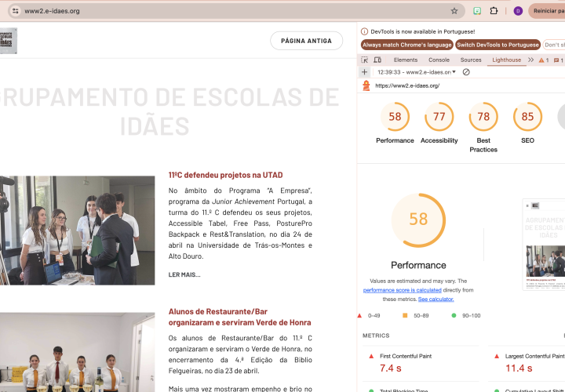Show more DevTools tabs with double chevron
The image size is (565, 392).
point(530,60)
